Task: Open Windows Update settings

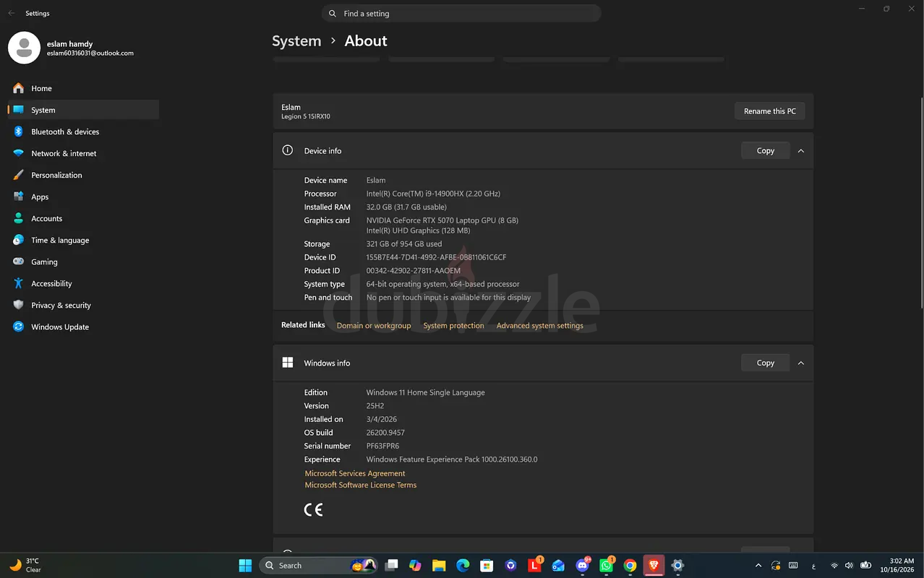Action: [x=83, y=327]
